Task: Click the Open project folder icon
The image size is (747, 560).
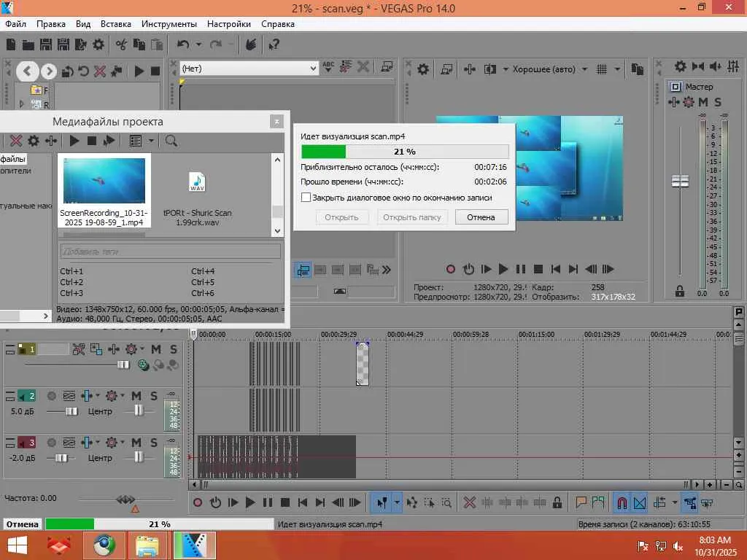Action: [x=28, y=44]
